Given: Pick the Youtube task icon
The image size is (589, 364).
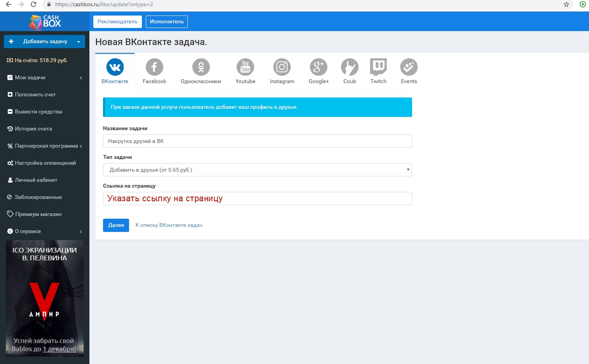Looking at the screenshot, I should pos(245,67).
